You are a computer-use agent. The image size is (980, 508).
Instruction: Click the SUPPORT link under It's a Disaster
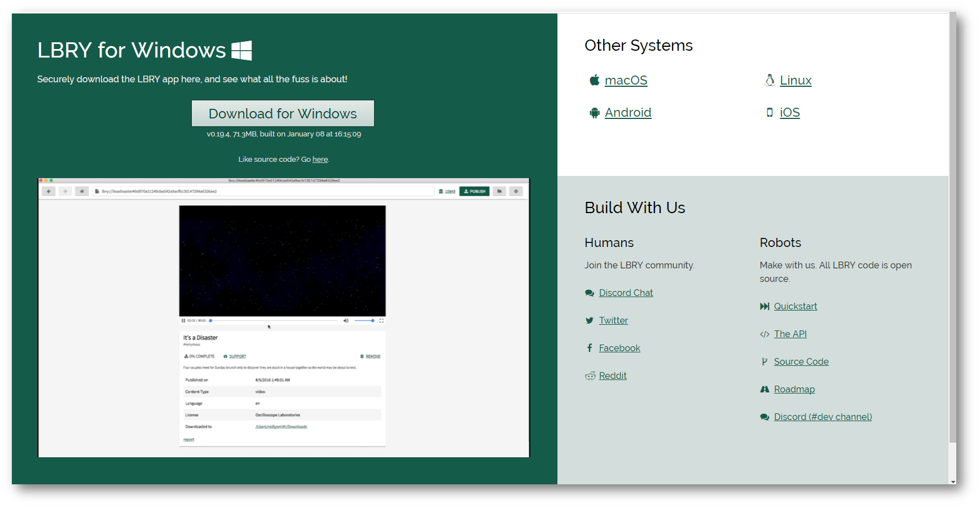coord(238,356)
